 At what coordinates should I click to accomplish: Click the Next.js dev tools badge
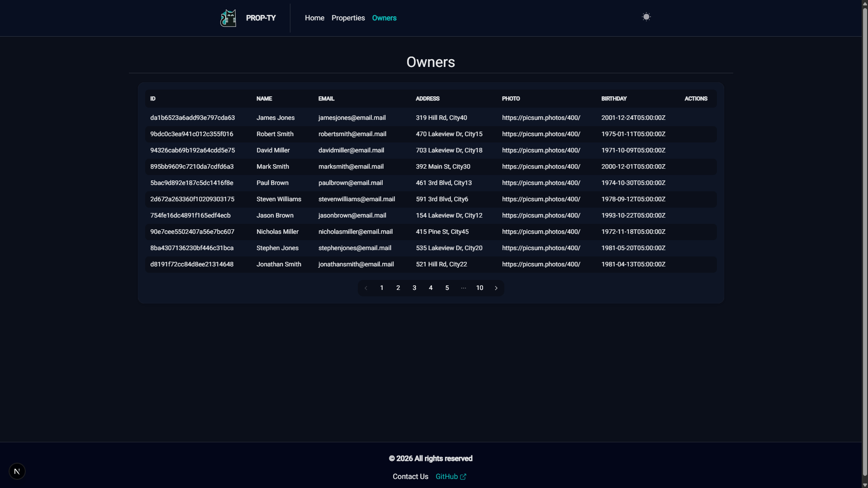click(17, 471)
